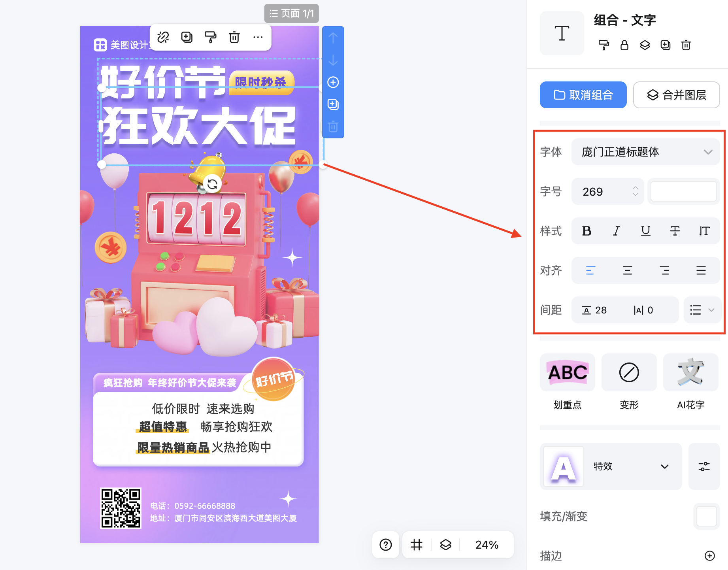Move element up a layer using blue side toolbar arrow

[333, 38]
